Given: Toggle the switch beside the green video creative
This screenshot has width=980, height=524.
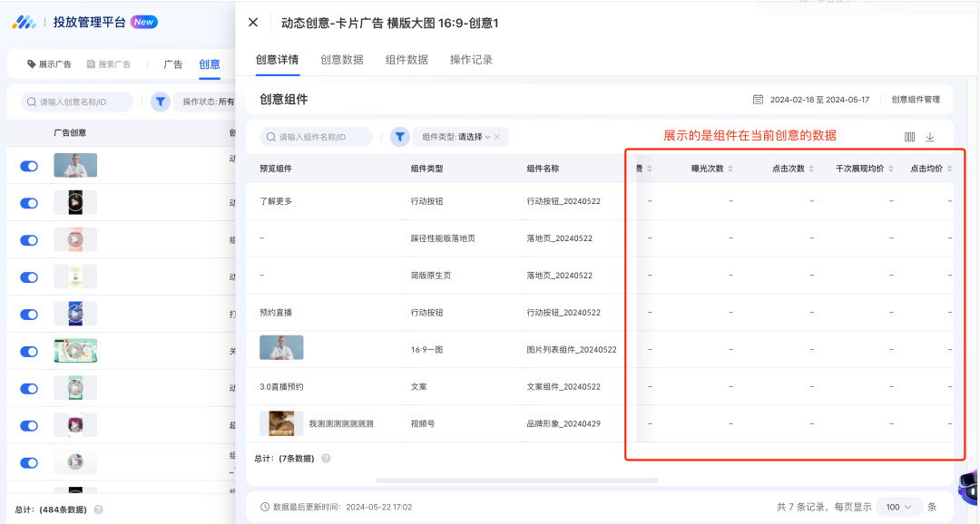Looking at the screenshot, I should point(29,352).
